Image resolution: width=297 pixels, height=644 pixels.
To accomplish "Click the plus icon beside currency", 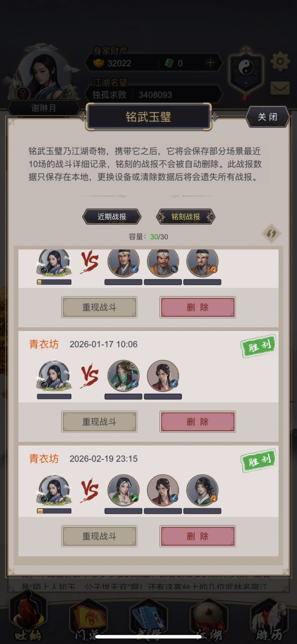I will click(x=210, y=63).
